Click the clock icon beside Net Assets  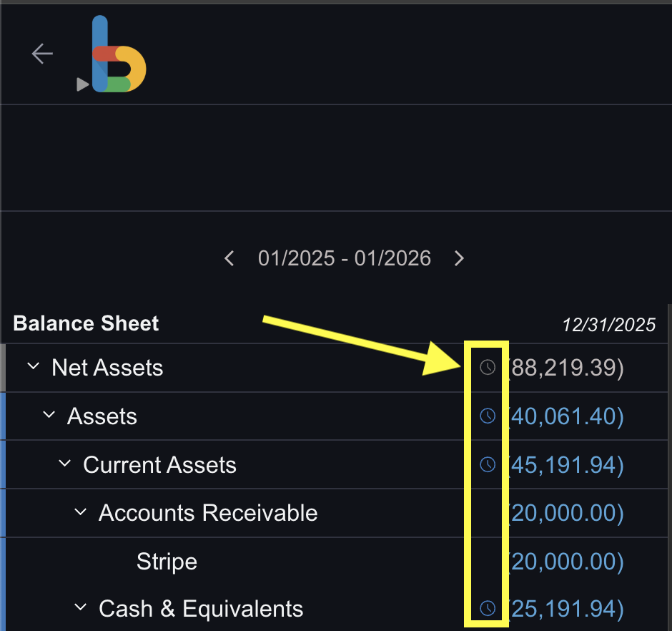coord(486,368)
